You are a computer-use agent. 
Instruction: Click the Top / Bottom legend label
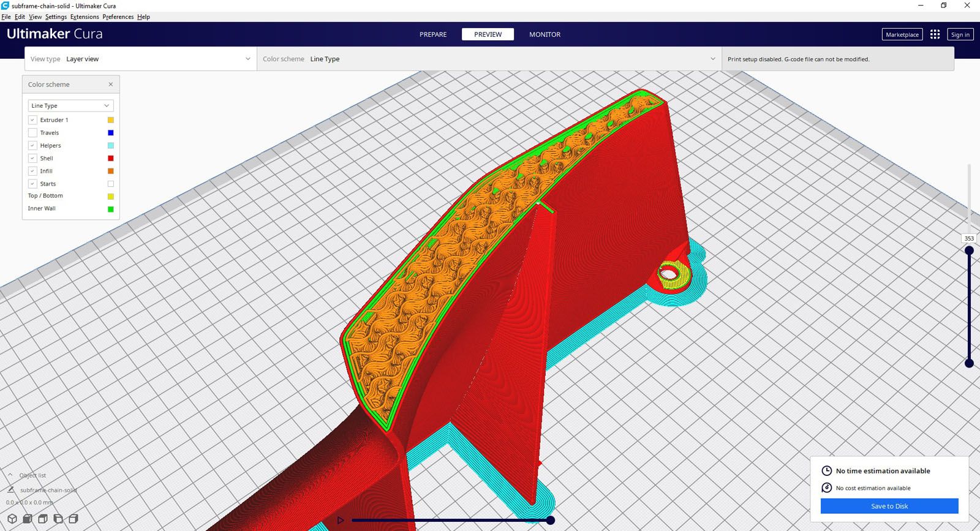[x=45, y=196]
